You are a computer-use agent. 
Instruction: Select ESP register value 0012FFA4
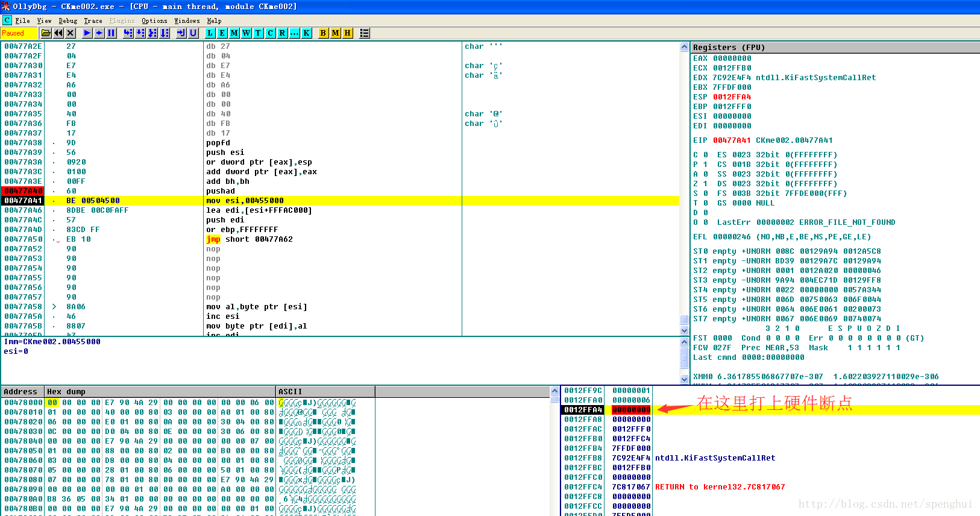732,97
